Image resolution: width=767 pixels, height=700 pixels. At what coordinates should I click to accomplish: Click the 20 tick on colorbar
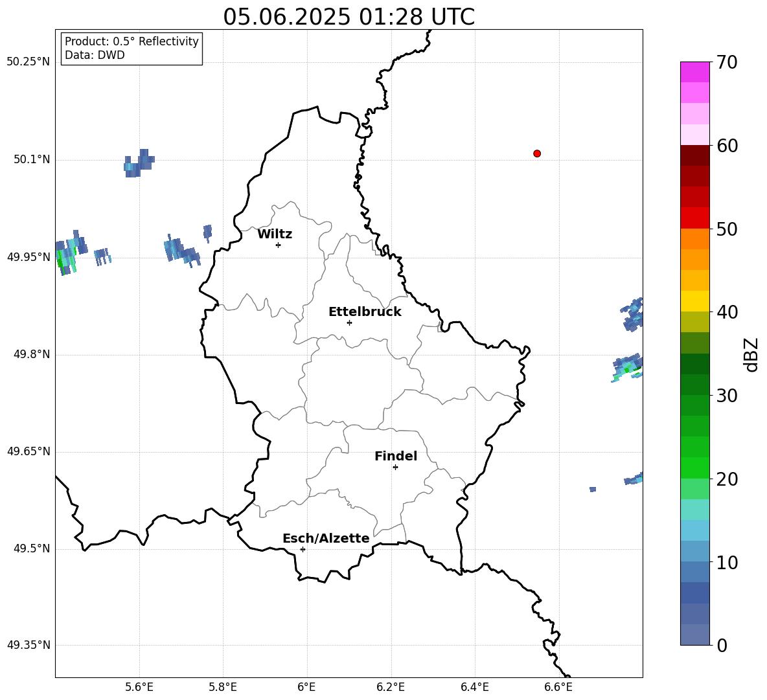point(727,479)
